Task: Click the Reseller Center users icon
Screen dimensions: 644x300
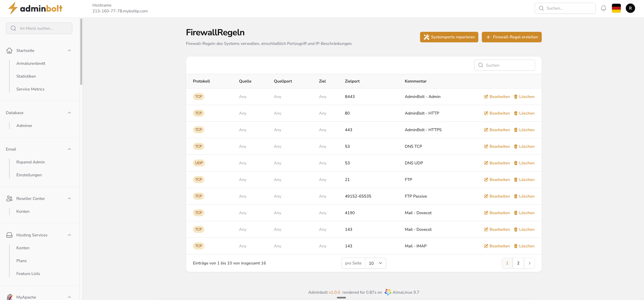Action: tap(9, 199)
